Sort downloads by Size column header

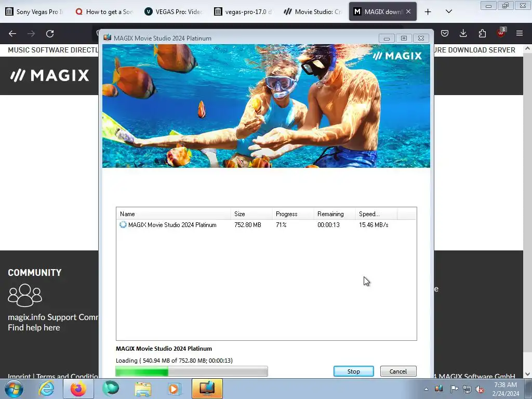pyautogui.click(x=251, y=214)
